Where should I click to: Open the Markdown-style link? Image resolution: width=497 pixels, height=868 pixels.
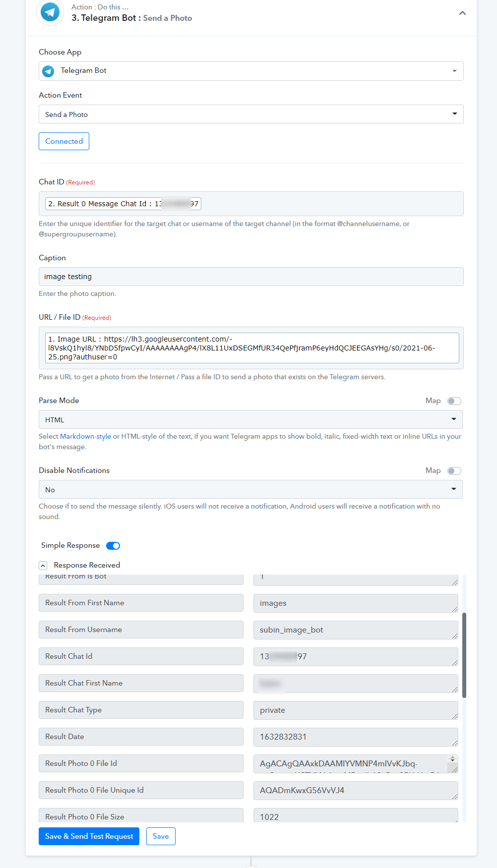(85, 436)
